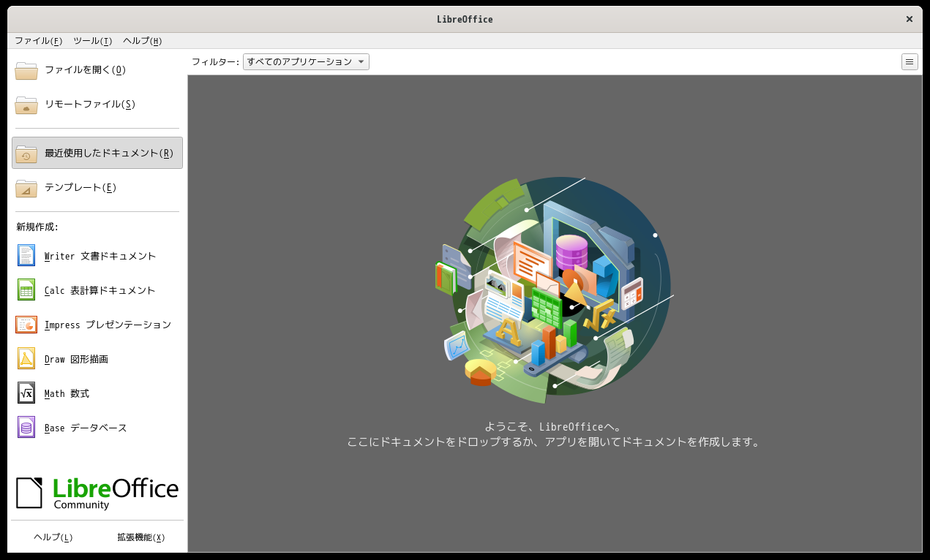The width and height of the screenshot is (930, 560).
Task: Click the ヘルプ button at the bottom left
Action: tap(53, 537)
